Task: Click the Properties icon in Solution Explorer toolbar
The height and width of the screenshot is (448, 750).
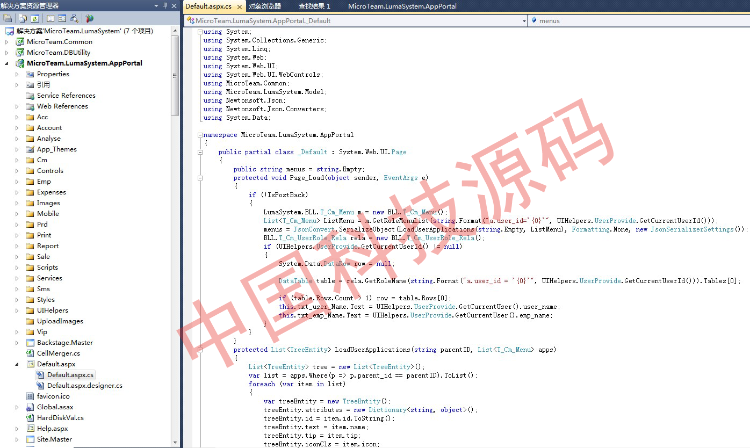Action: [x=8, y=19]
